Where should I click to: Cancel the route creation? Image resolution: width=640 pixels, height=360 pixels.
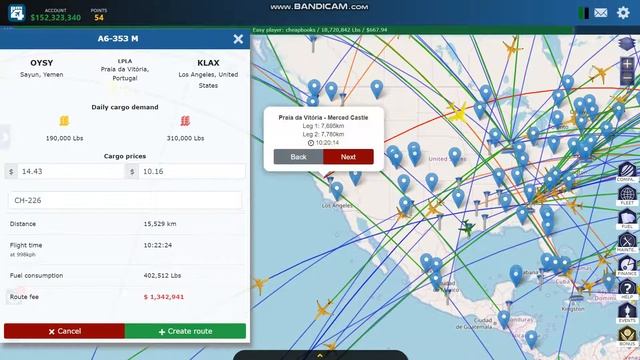click(64, 331)
